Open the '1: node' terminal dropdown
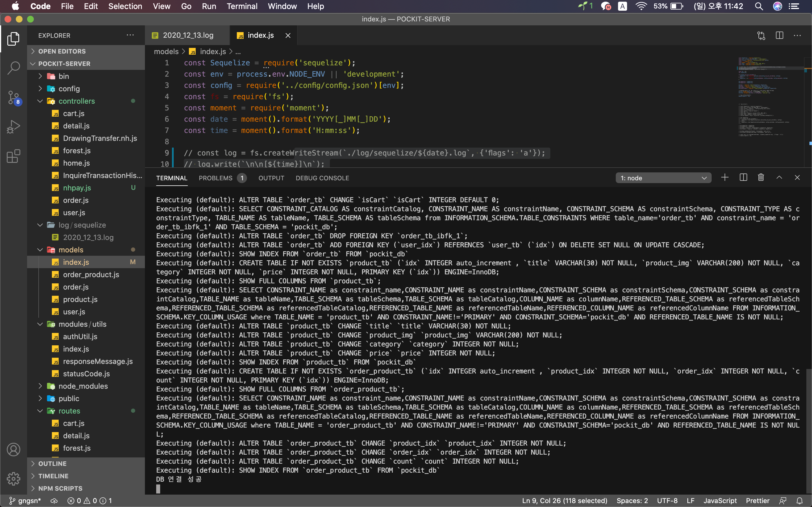This screenshot has height=507, width=812. tap(663, 178)
